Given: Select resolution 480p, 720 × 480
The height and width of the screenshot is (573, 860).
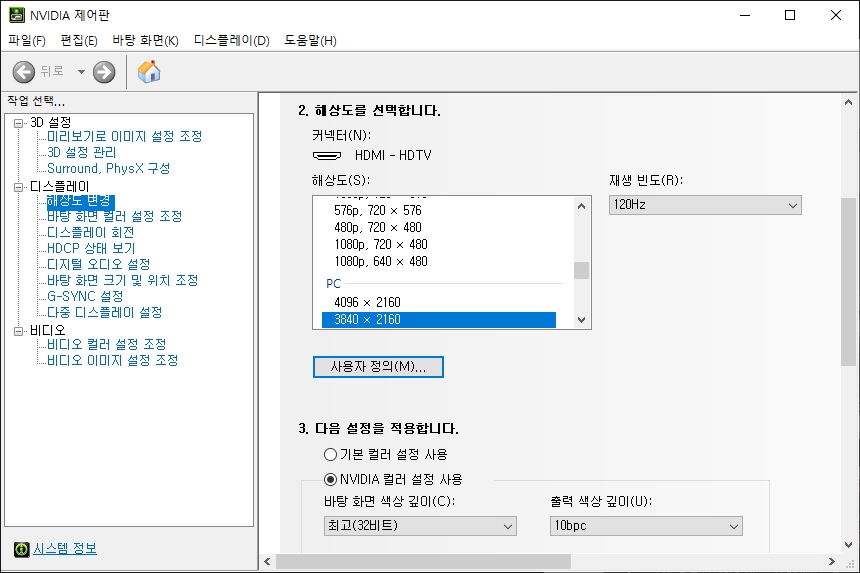Looking at the screenshot, I should (x=378, y=228).
